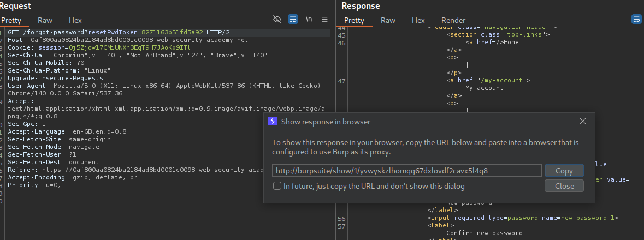The width and height of the screenshot is (644, 240).
Task: Switch to the Response Raw tab
Action: [x=388, y=20]
